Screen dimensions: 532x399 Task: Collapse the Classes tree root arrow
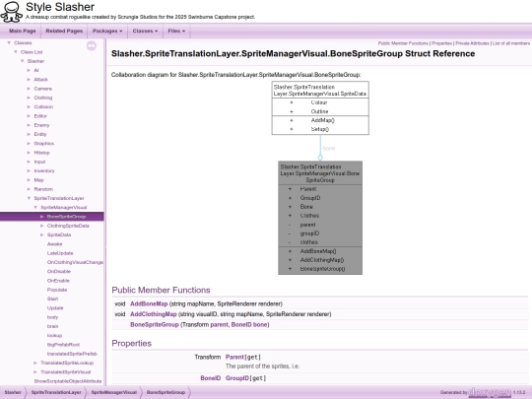[x=9, y=42]
